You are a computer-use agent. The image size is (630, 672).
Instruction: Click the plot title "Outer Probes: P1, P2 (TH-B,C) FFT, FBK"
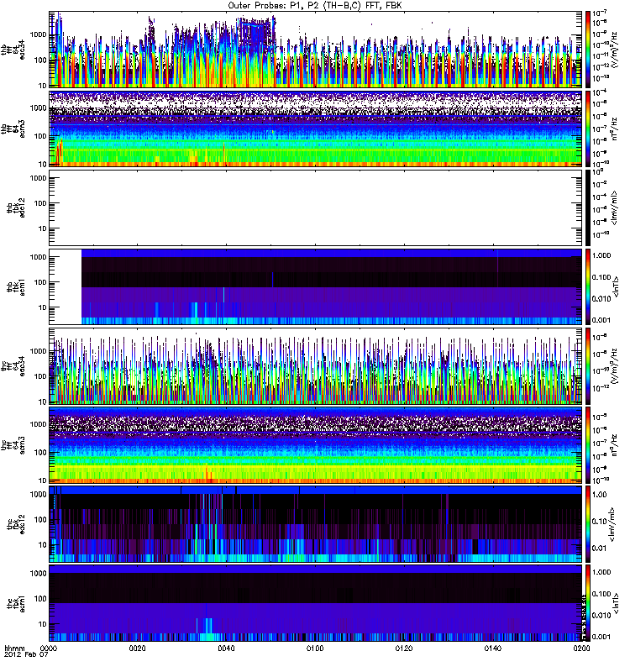tap(315, 5)
